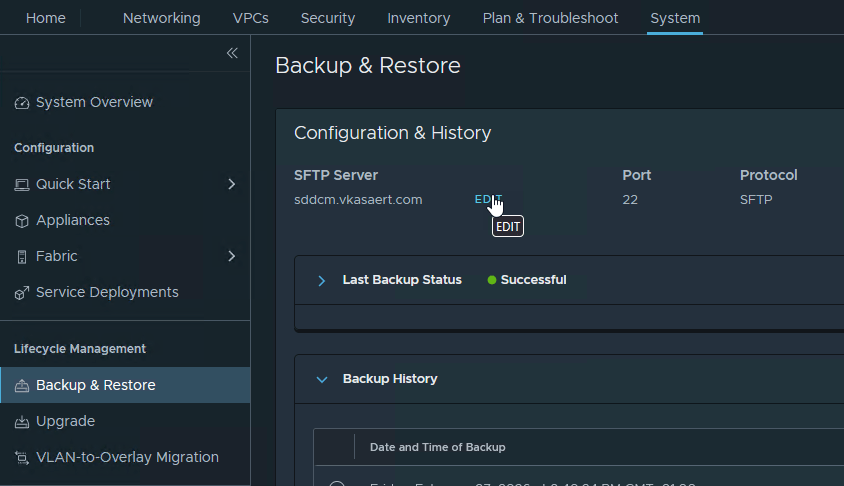Click EDIT link for SFTP server
Screen dimensions: 844x486
pos(486,199)
